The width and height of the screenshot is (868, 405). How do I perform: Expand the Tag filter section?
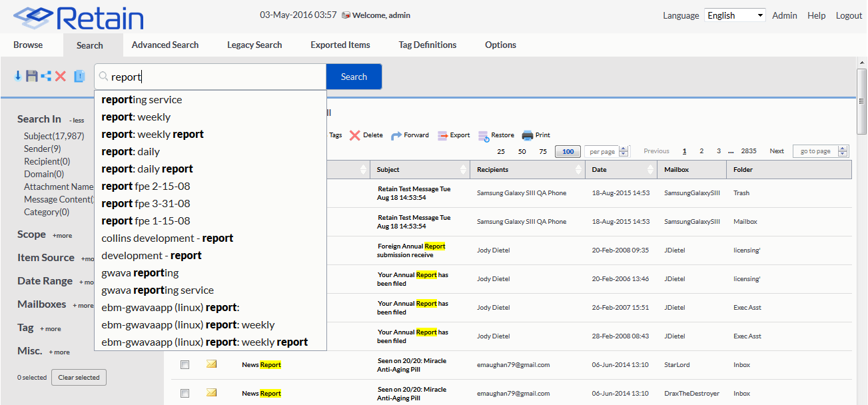tap(51, 329)
